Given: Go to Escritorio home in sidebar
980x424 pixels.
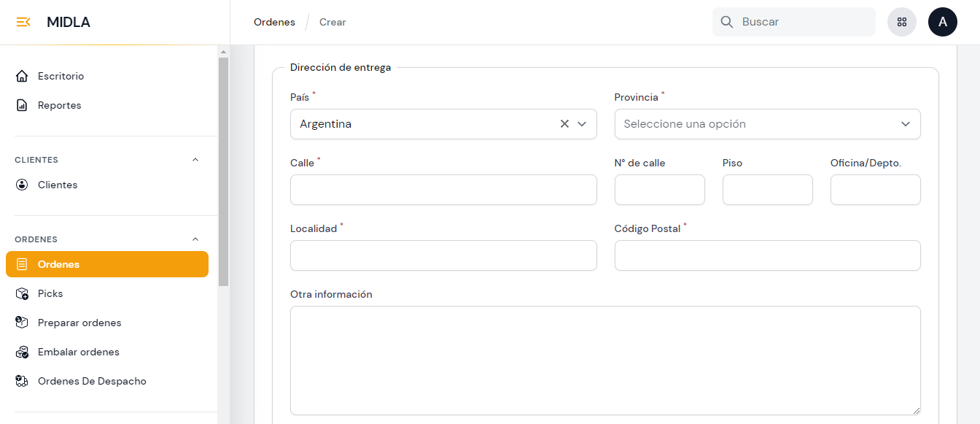Looking at the screenshot, I should [x=61, y=76].
